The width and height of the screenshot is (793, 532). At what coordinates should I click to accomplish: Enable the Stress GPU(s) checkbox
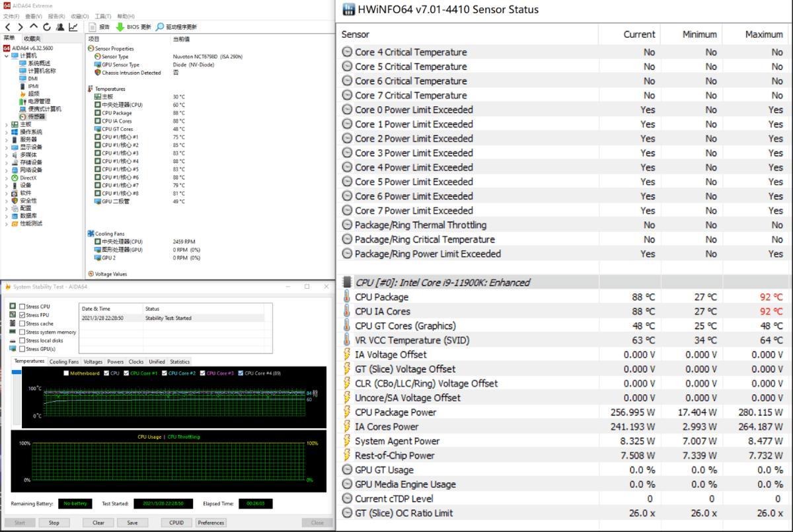22,349
